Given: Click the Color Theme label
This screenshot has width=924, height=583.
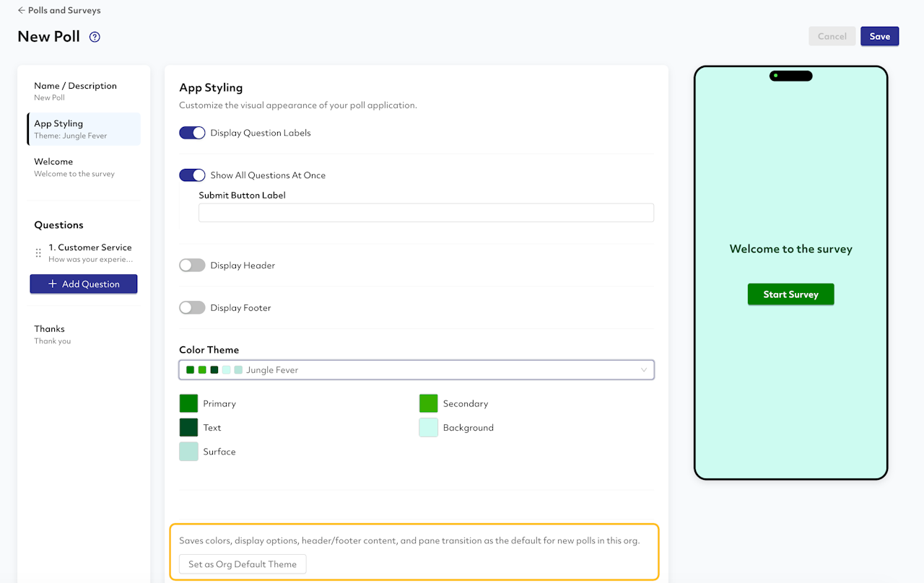Looking at the screenshot, I should 209,350.
